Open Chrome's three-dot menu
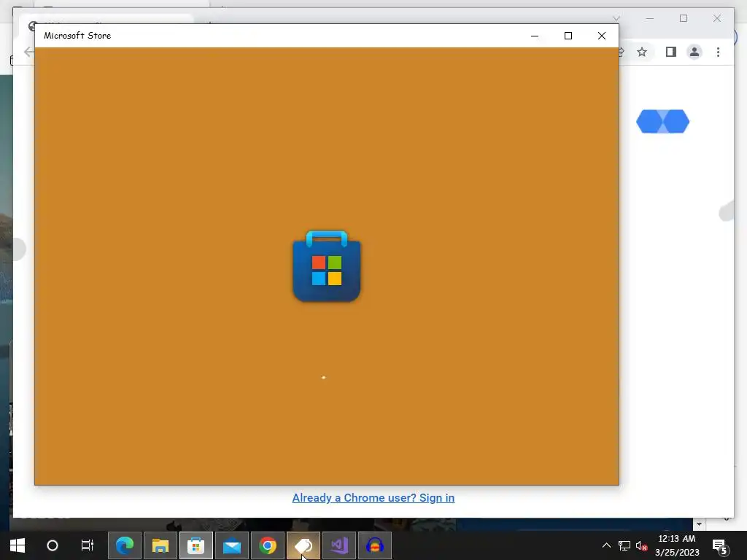The image size is (747, 560). pos(718,52)
